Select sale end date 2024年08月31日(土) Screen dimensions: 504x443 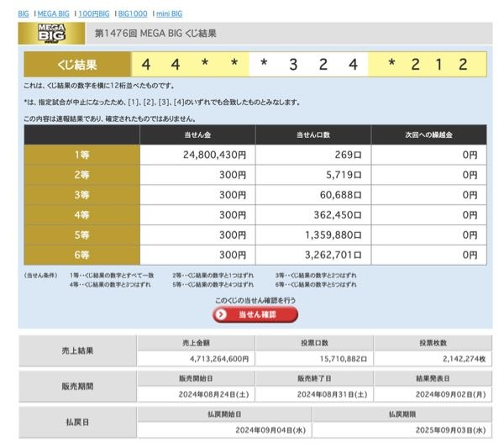[332, 394]
